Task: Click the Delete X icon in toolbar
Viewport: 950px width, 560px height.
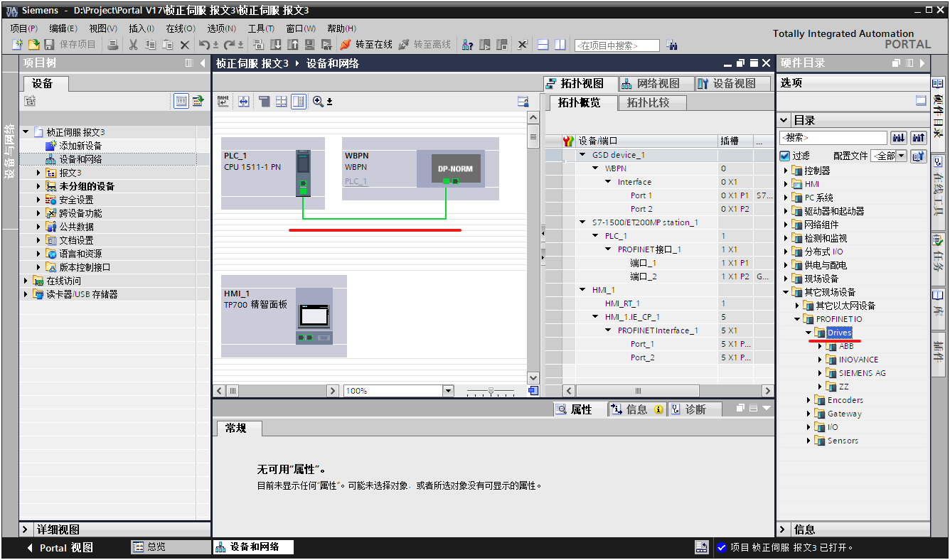Action: click(185, 45)
